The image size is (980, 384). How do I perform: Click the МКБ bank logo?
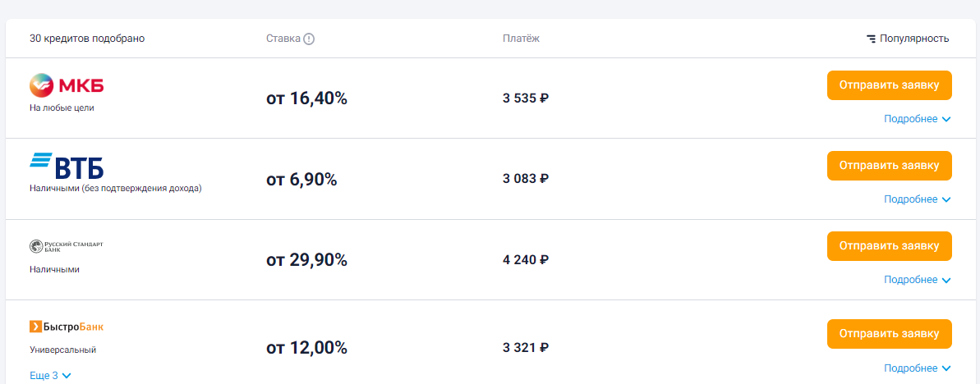pyautogui.click(x=67, y=85)
